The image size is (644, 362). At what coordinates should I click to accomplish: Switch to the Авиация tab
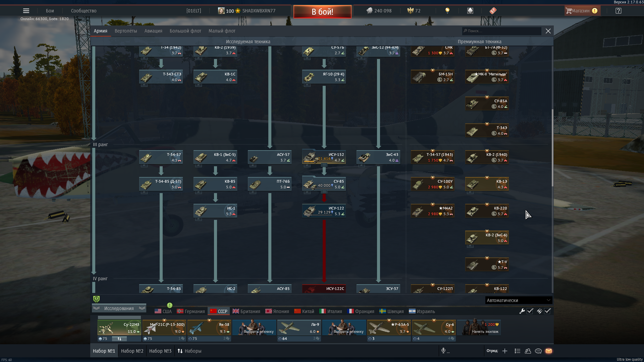153,31
